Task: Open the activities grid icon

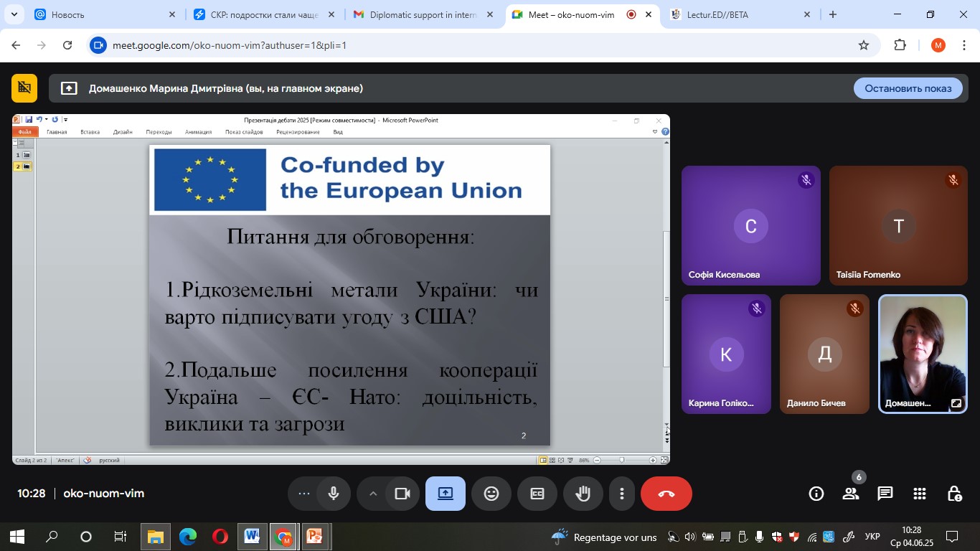Action: click(x=920, y=494)
